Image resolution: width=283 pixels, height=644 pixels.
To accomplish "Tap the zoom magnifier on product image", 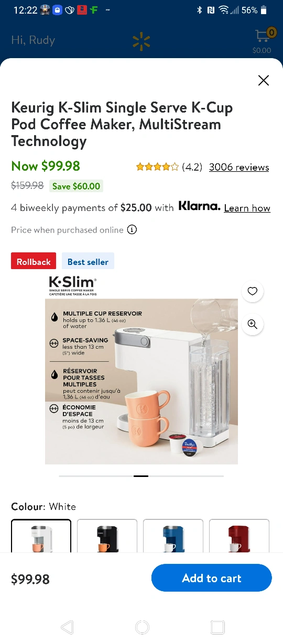I will click(x=253, y=324).
